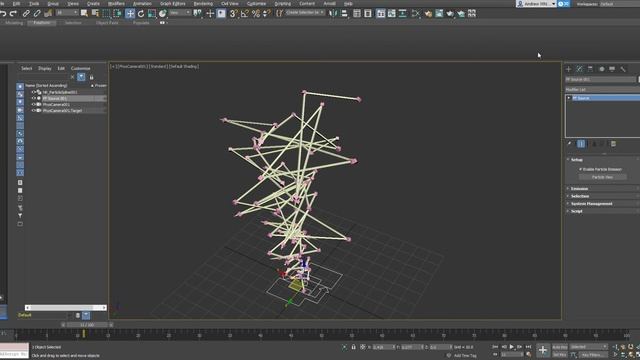Switch to the Display command panel tab
This screenshot has height=360, width=640.
point(612,69)
